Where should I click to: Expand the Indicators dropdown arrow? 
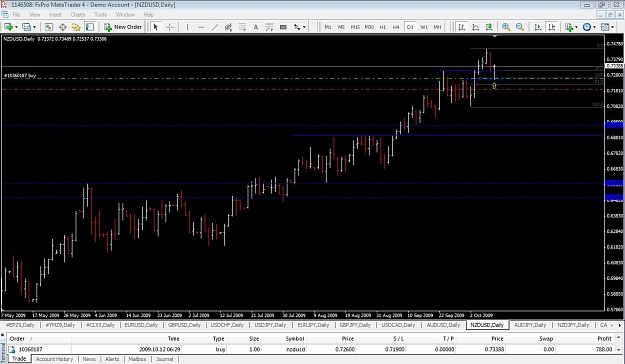click(x=576, y=27)
